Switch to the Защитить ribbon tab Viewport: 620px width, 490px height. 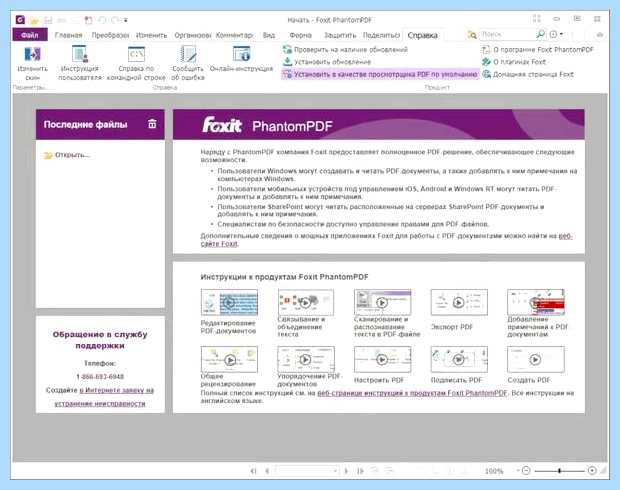coord(340,35)
